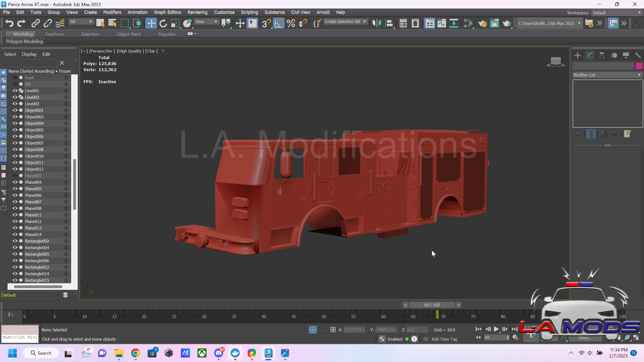Open the Curve Editor toolbar icon
644x362 pixels.
tap(441, 23)
